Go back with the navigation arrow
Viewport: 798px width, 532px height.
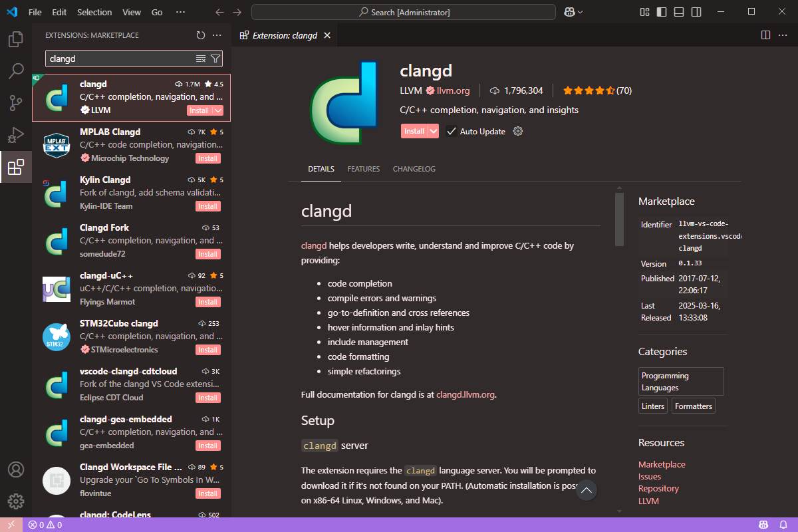(220, 12)
